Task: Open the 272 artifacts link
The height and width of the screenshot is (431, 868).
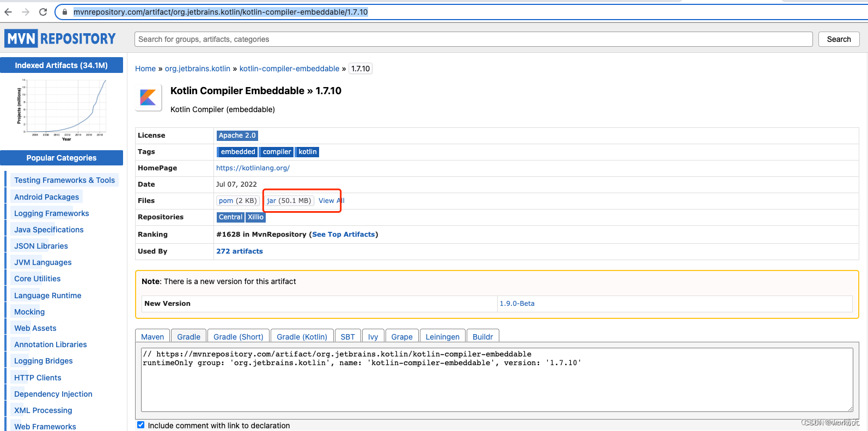Action: tap(240, 251)
